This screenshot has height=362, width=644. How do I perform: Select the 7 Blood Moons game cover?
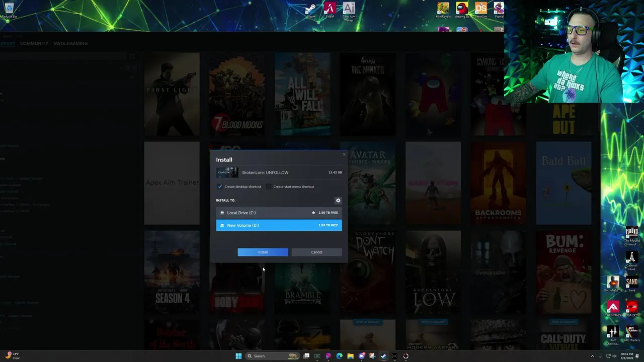237,94
